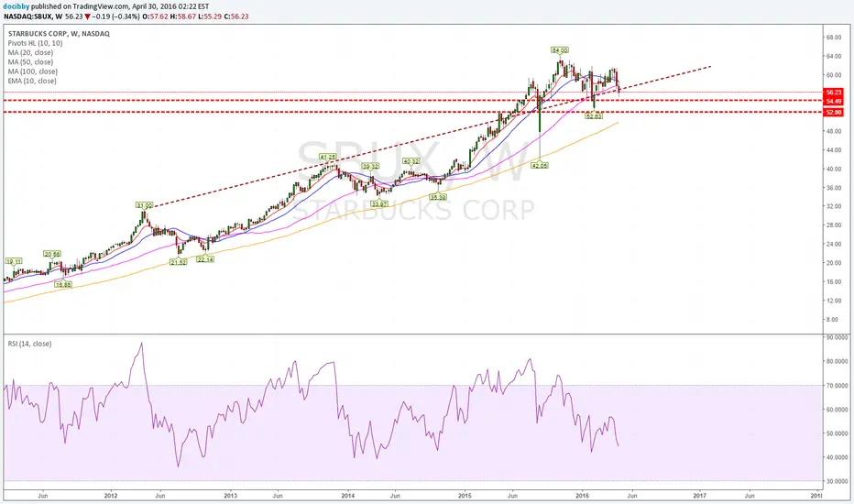Click the 39.32 pivot high label
This screenshot has width=854, height=504.
point(370,166)
